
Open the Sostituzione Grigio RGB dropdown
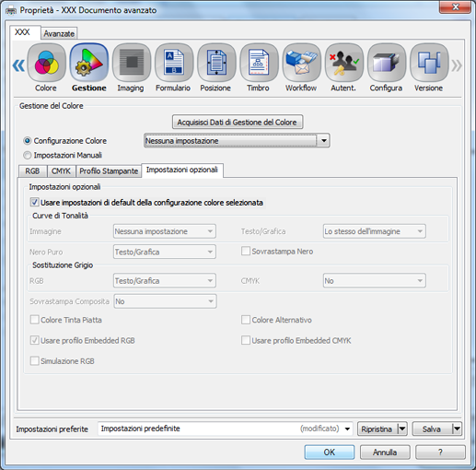coord(165,281)
